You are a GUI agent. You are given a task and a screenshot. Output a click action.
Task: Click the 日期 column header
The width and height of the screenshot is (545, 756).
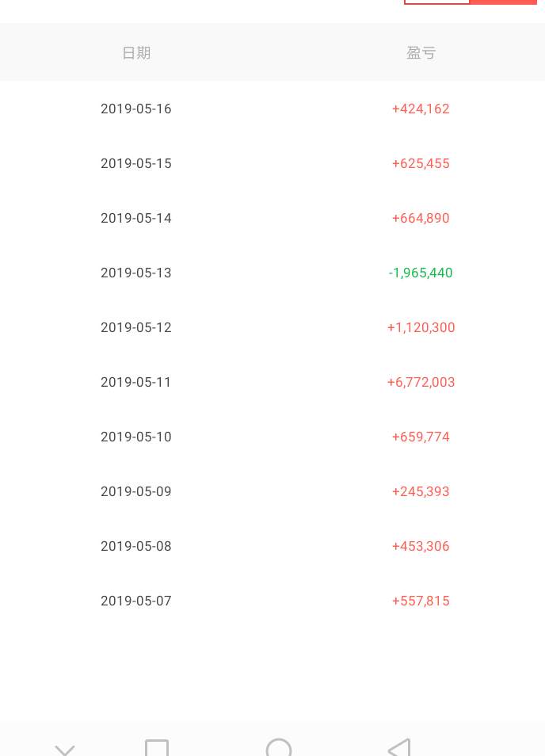(x=136, y=52)
